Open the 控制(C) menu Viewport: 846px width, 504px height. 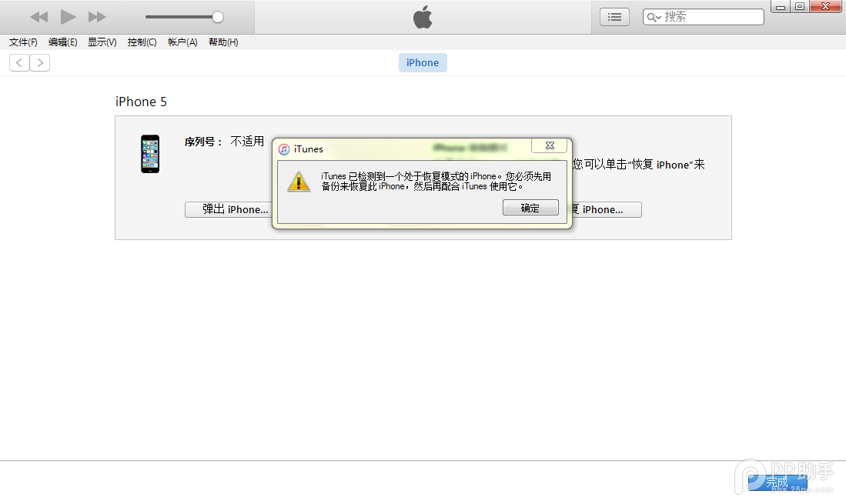pos(142,42)
